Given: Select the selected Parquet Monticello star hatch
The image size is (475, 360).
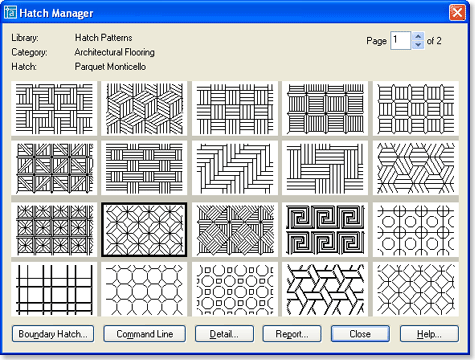Looking at the screenshot, I should [144, 230].
